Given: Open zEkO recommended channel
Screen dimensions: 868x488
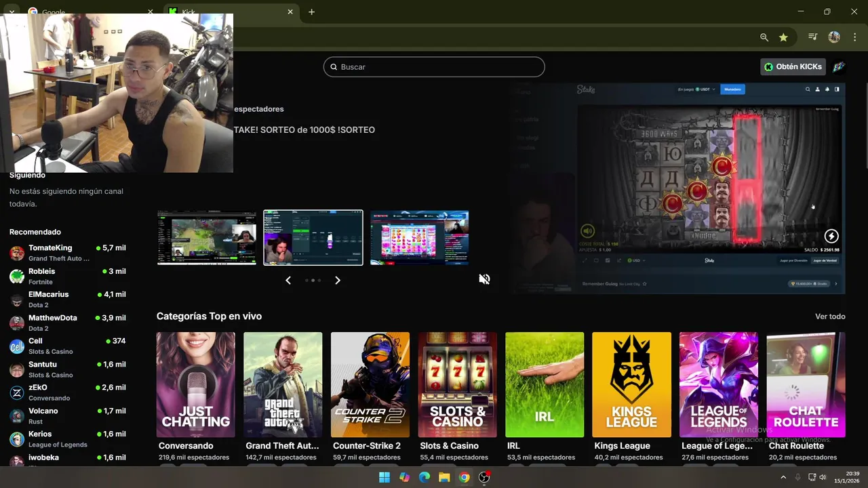Looking at the screenshot, I should click(x=68, y=392).
